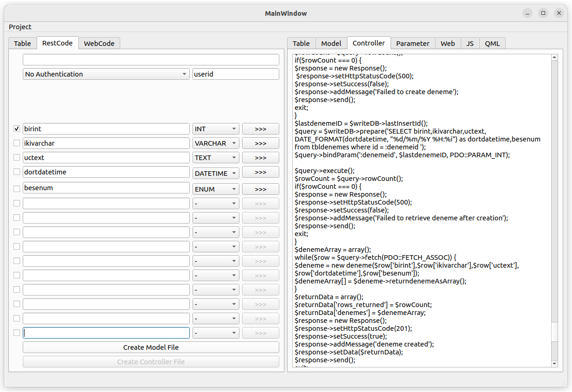572x392 pixels.
Task: Open the right-side Table tab
Action: 301,43
